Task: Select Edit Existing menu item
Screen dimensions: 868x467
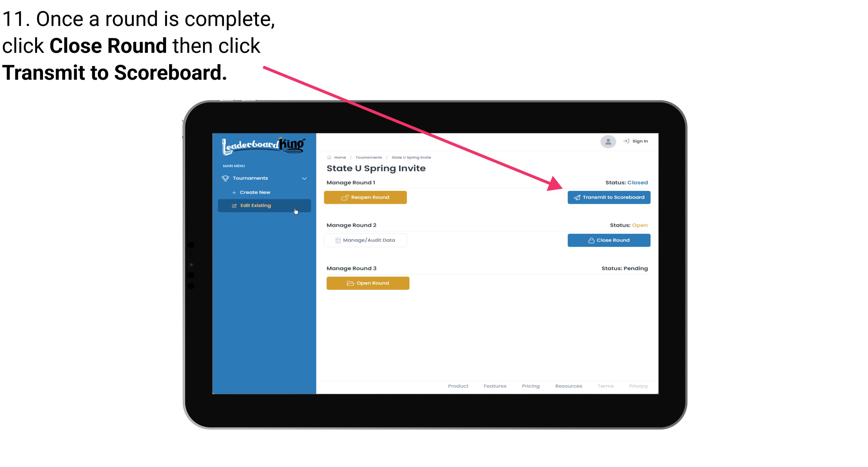Action: [264, 205]
